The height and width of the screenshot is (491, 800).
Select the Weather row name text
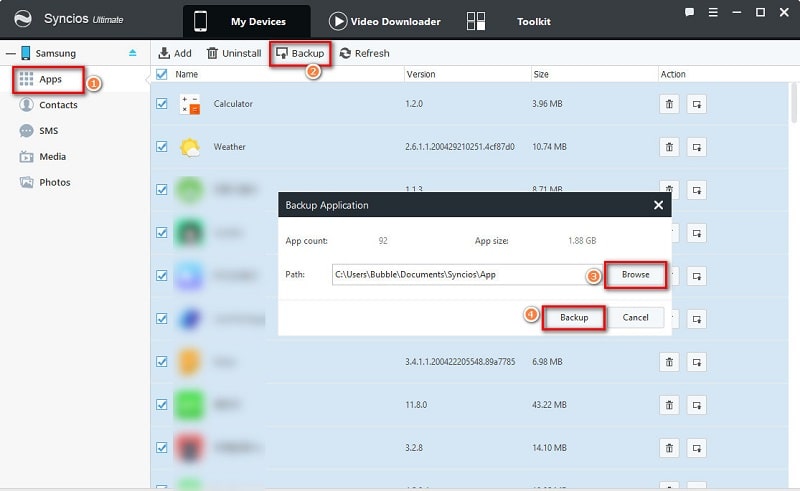(230, 146)
